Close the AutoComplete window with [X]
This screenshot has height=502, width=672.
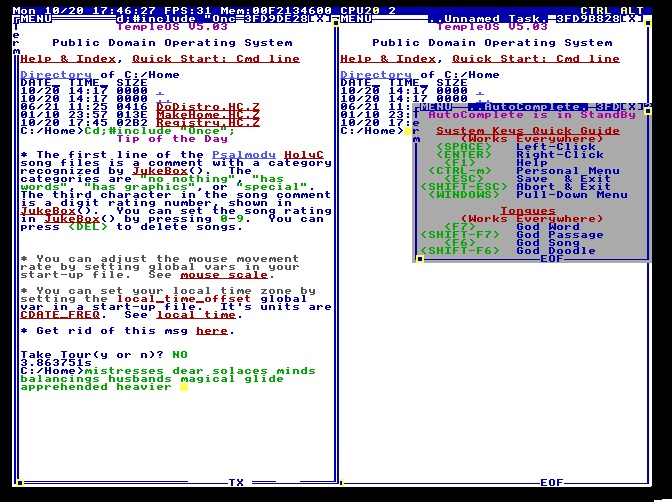point(632,107)
